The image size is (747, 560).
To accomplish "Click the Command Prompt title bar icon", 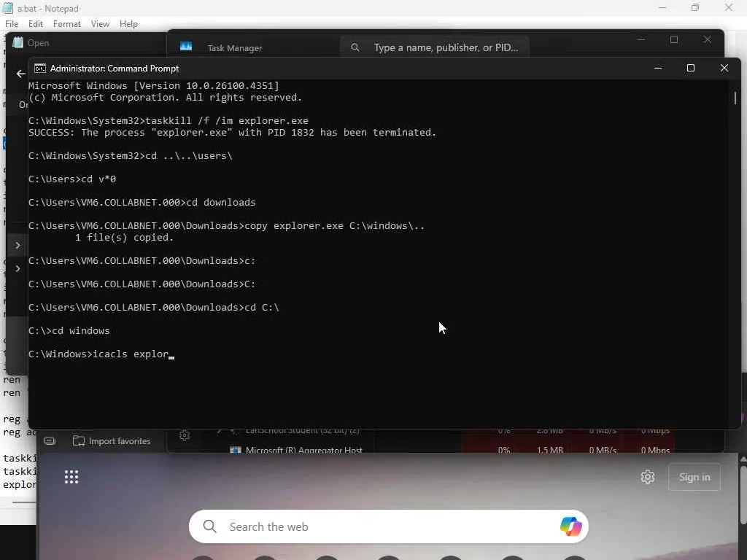I will (40, 69).
